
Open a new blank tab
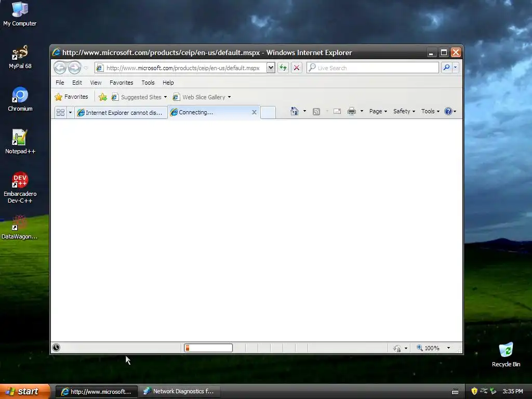(268, 113)
